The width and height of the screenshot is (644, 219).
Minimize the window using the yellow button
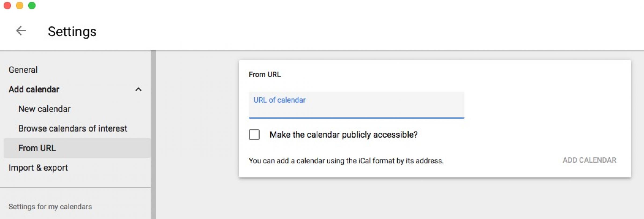[20, 5]
